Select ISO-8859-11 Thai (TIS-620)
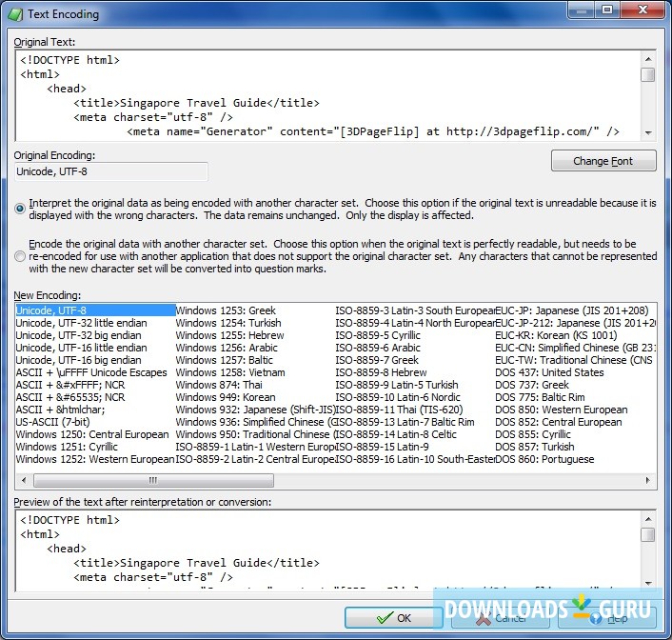 tap(400, 410)
